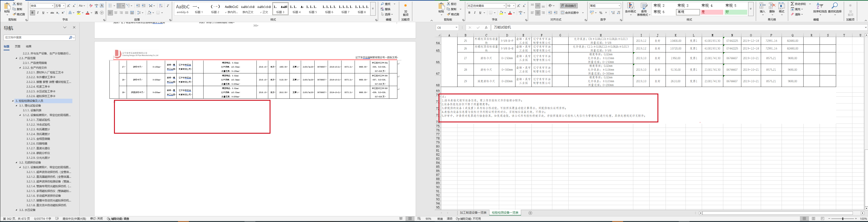Screen dimensions: 868x222
Task: Clear all formatting in Word
Action: click(91, 6)
